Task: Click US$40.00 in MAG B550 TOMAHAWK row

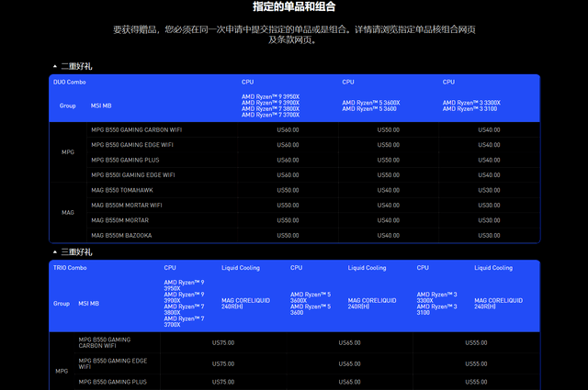Action: pos(389,190)
